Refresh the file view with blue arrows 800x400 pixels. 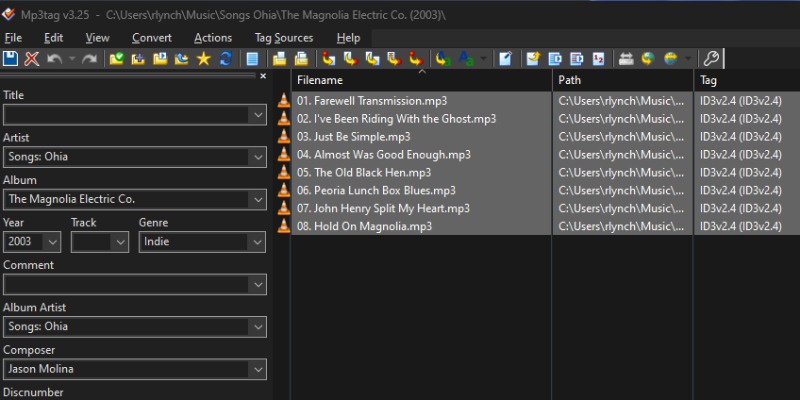pyautogui.click(x=226, y=59)
